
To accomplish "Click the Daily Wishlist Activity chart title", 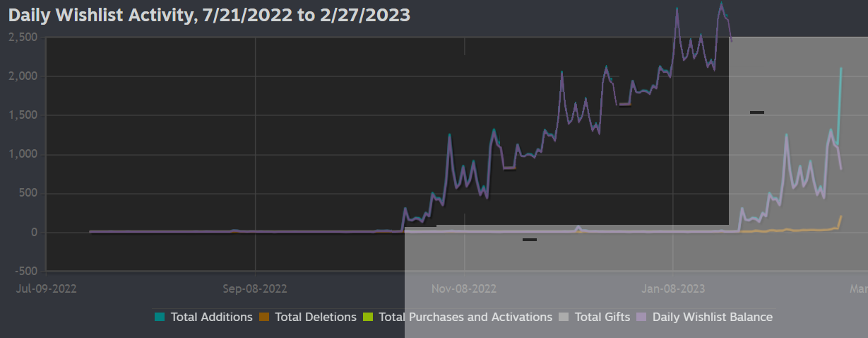I will (209, 15).
